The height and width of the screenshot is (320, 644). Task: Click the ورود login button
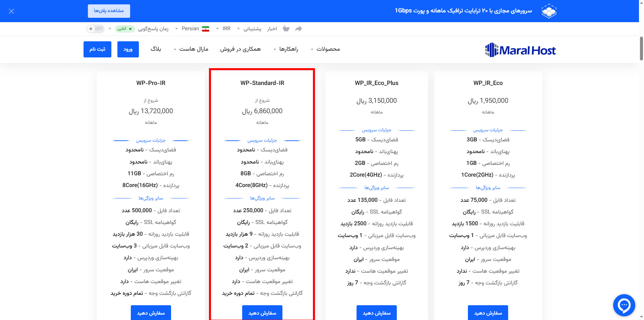click(x=128, y=49)
